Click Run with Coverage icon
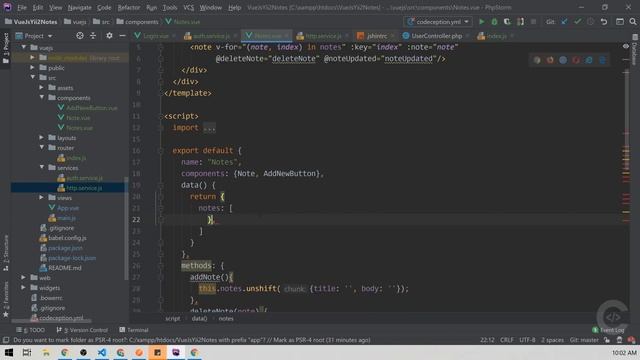 point(507,22)
